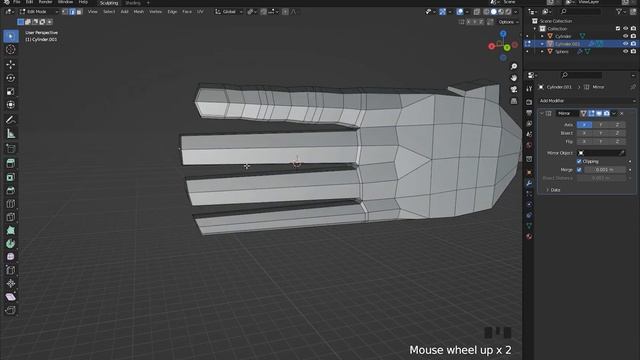640x360 pixels.
Task: Remove the Mirror modifier with X button
Action: (x=622, y=113)
